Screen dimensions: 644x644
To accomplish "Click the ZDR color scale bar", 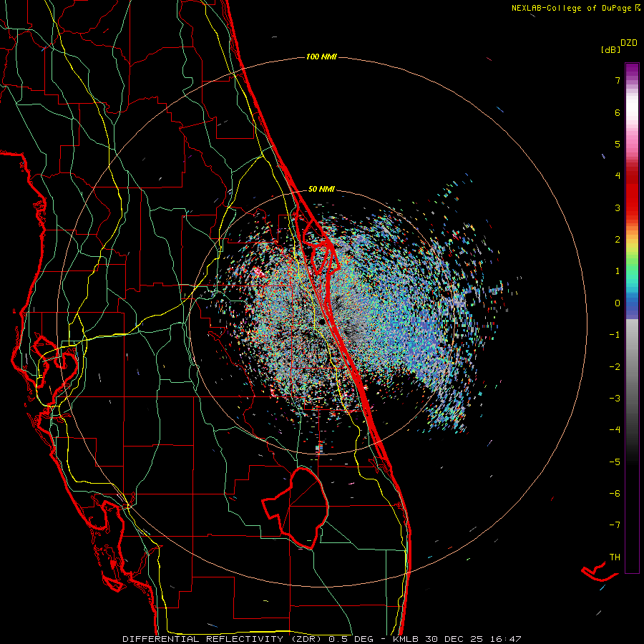I will click(x=632, y=318).
